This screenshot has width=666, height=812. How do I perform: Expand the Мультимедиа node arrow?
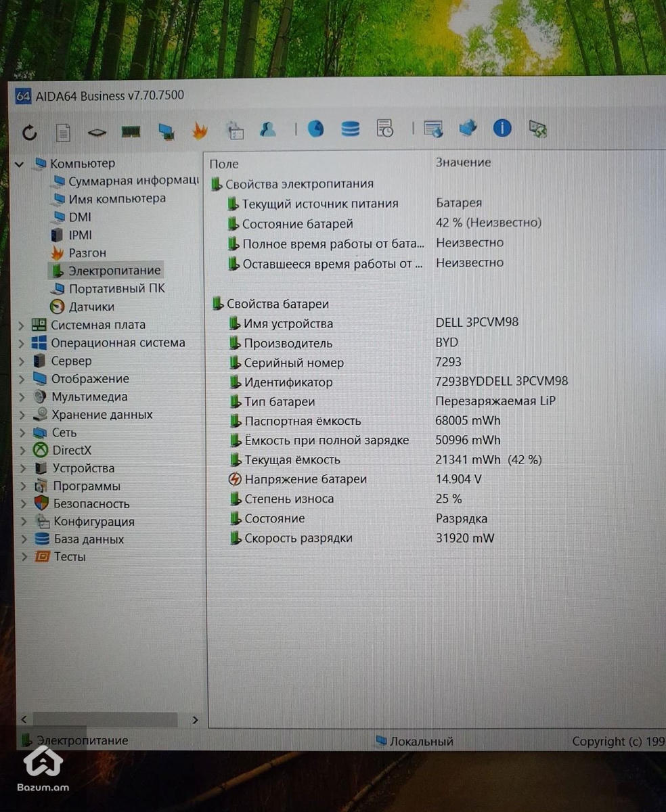[x=22, y=397]
